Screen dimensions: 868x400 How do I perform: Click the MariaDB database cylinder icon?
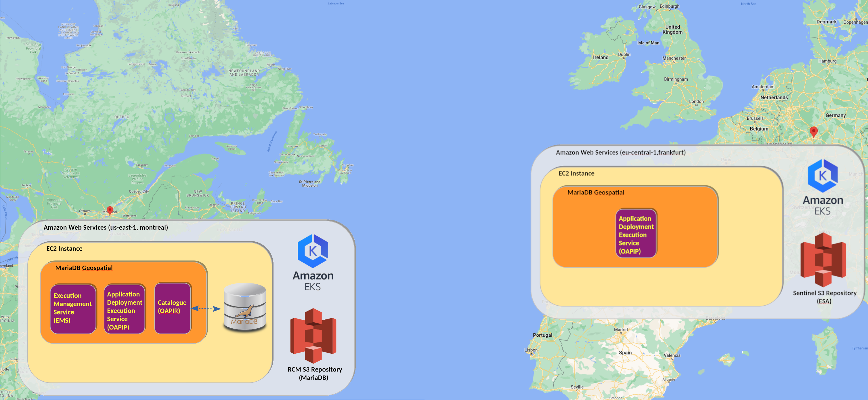click(245, 307)
